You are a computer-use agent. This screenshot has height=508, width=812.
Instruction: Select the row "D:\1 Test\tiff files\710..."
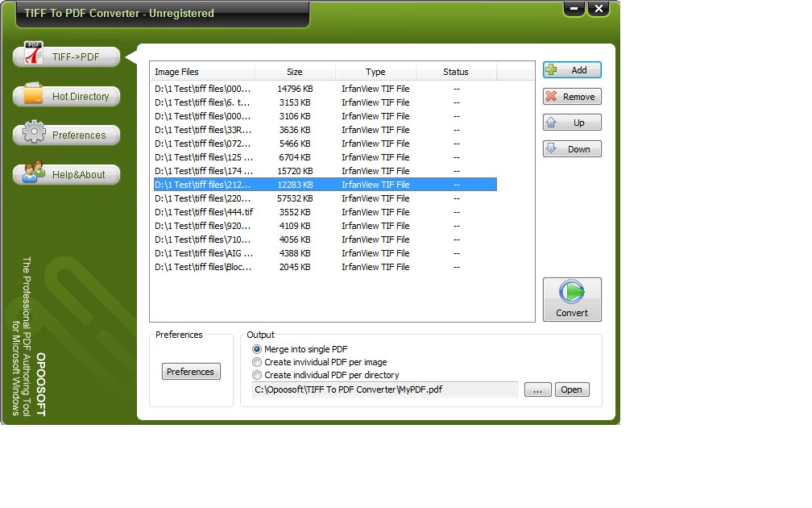325,239
